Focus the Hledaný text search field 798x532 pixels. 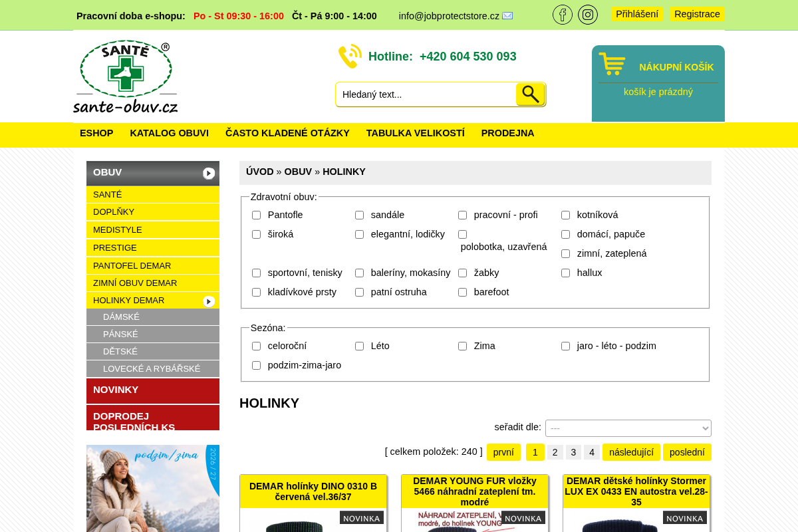(426, 94)
